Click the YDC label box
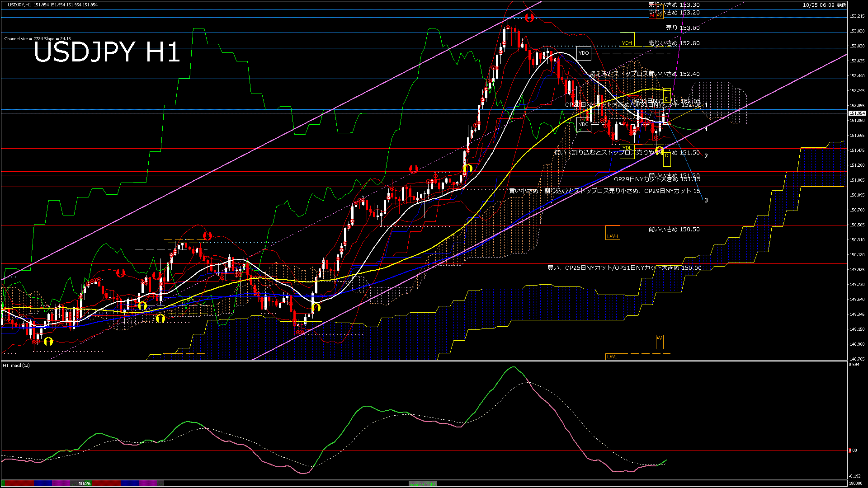Screen dimensions: 868x488 (584, 124)
